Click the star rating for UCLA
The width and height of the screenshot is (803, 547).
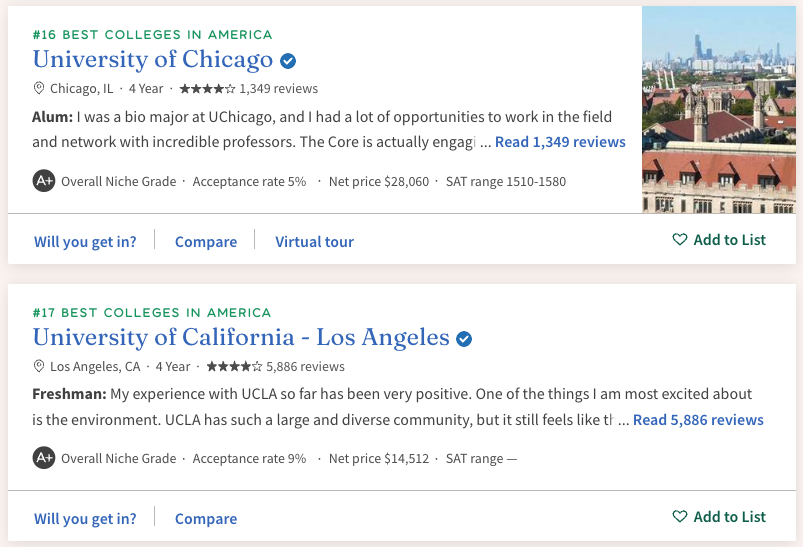(x=234, y=367)
